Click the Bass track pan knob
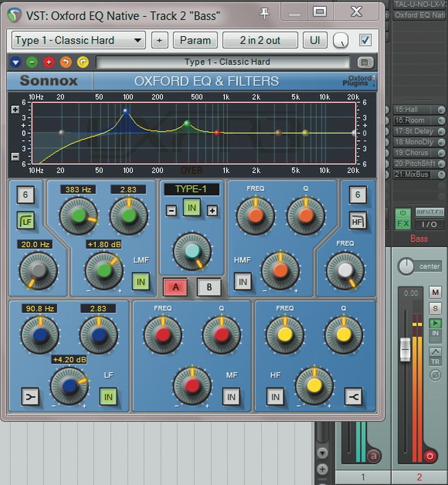 click(x=406, y=266)
